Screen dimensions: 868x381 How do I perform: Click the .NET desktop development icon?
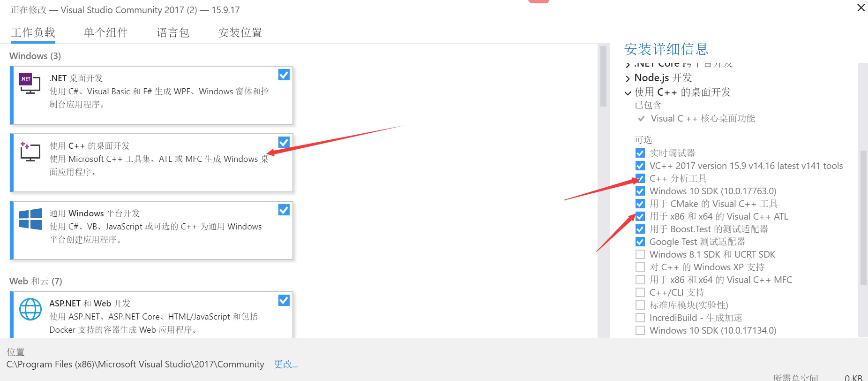coord(30,83)
